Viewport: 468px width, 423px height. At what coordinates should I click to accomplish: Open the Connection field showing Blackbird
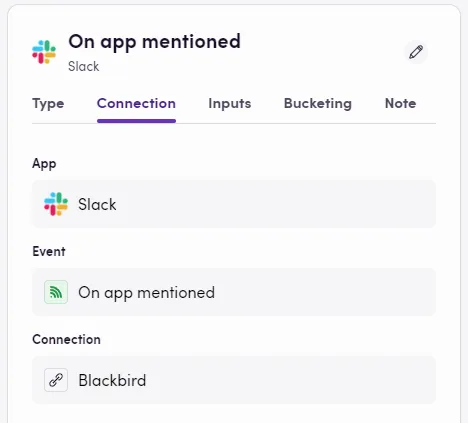234,380
